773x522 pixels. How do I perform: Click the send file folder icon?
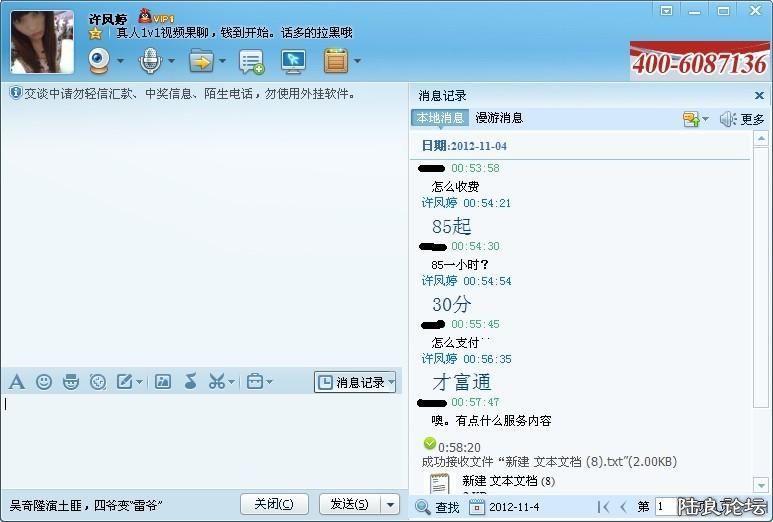pyautogui.click(x=201, y=61)
